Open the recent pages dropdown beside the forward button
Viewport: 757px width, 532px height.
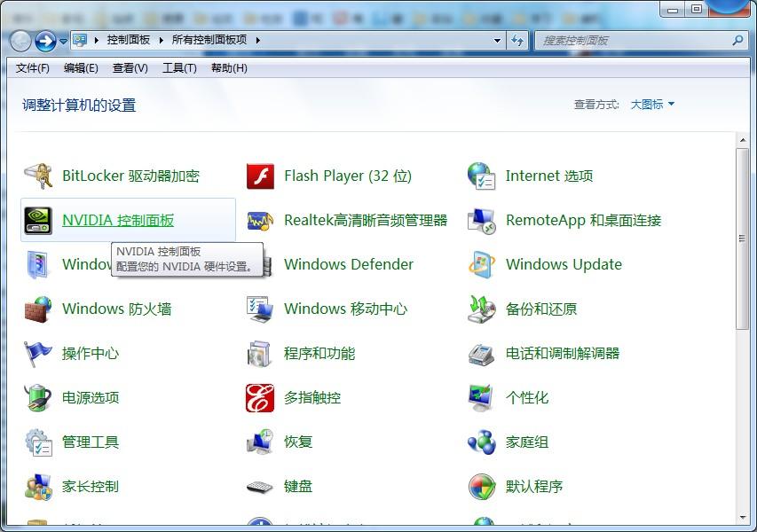[x=63, y=42]
